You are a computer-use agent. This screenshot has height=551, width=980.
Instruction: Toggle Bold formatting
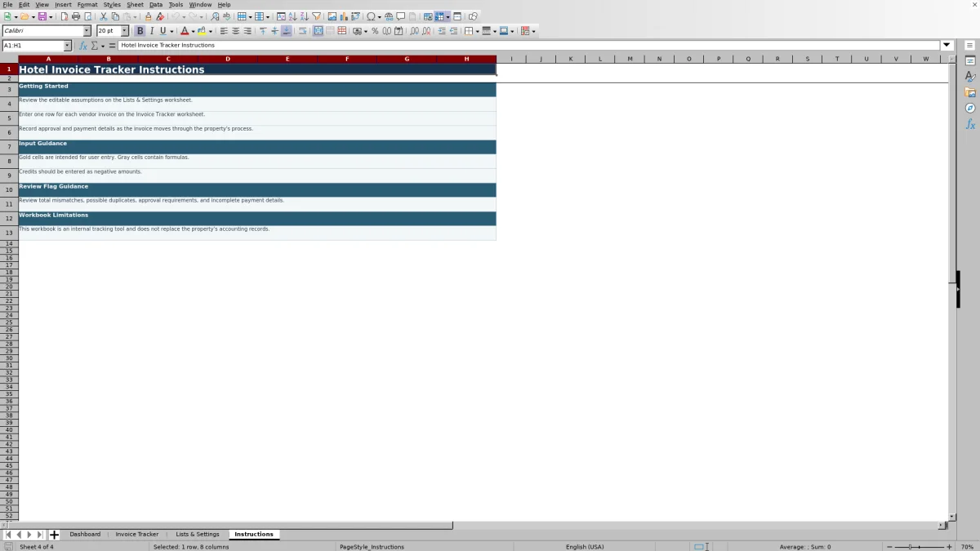click(x=140, y=31)
